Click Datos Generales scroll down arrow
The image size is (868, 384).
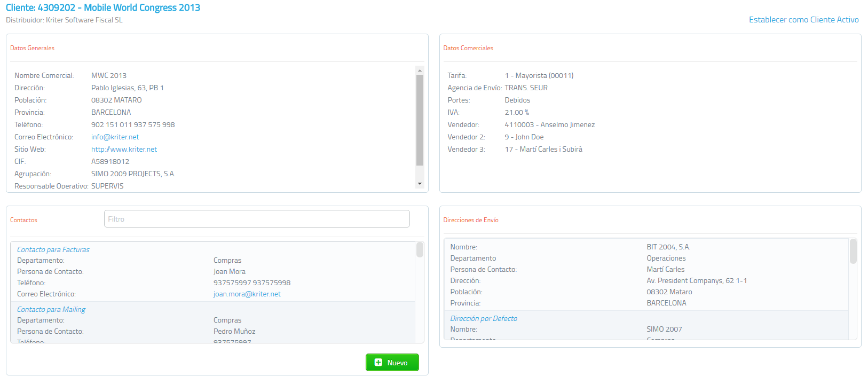[420, 184]
